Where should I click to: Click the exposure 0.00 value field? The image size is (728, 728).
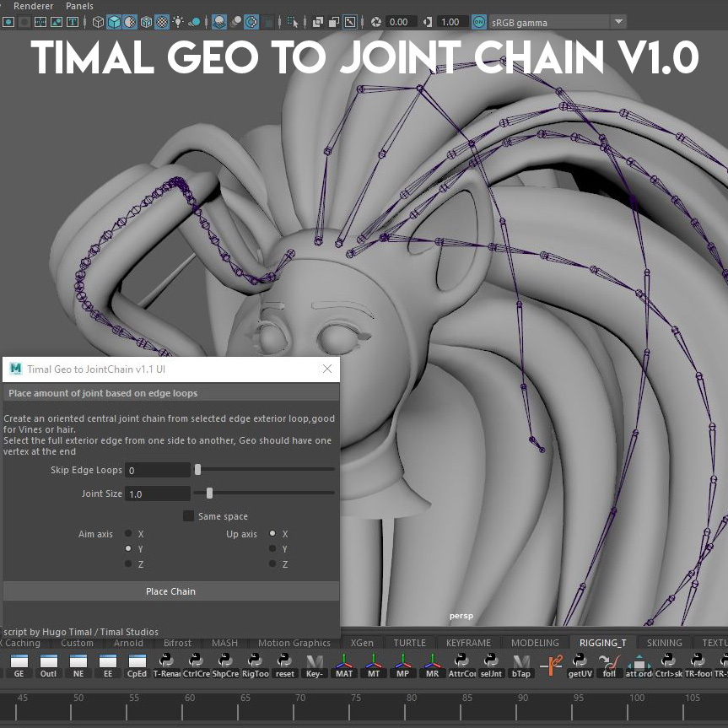pyautogui.click(x=401, y=22)
